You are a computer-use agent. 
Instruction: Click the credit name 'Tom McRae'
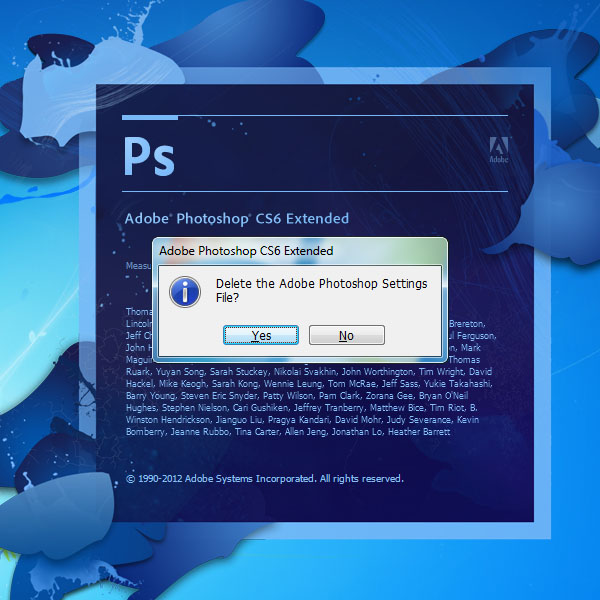(351, 384)
